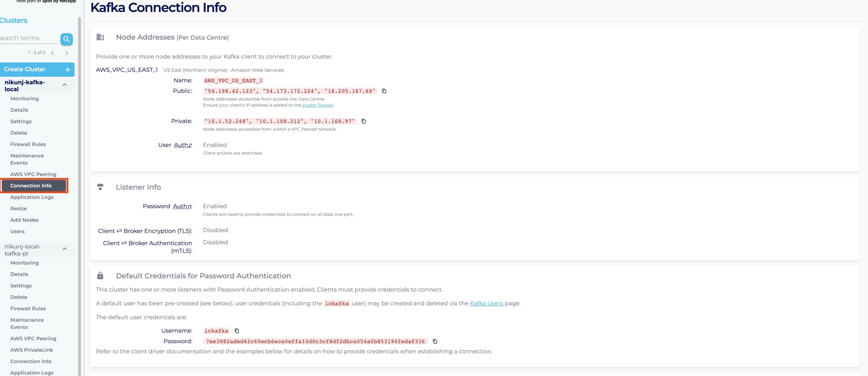868x376 pixels.
Task: Copy private node addresses to clipboard
Action: [x=363, y=121]
